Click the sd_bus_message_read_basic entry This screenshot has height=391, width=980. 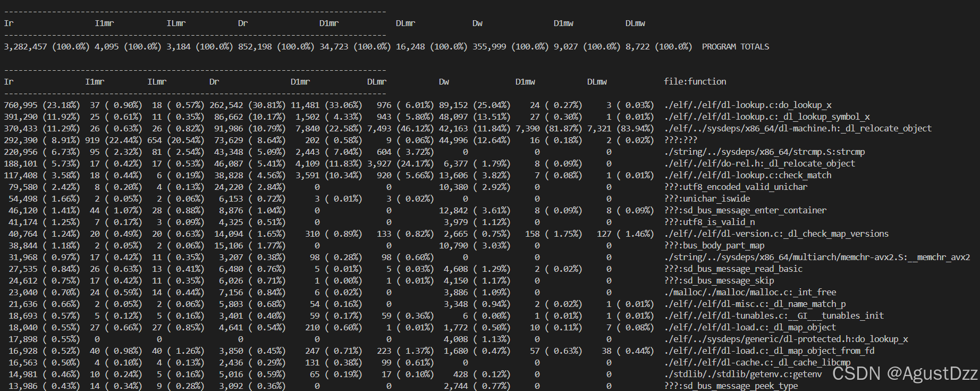point(733,269)
